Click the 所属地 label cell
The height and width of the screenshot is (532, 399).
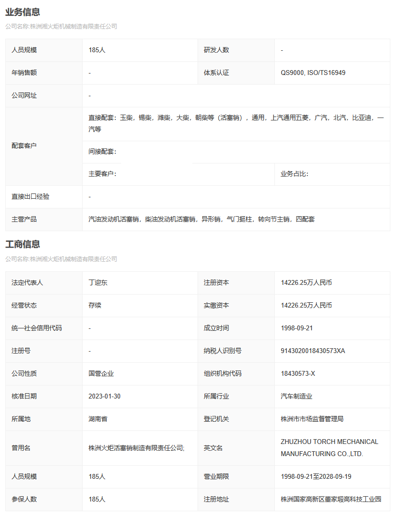coord(44,419)
